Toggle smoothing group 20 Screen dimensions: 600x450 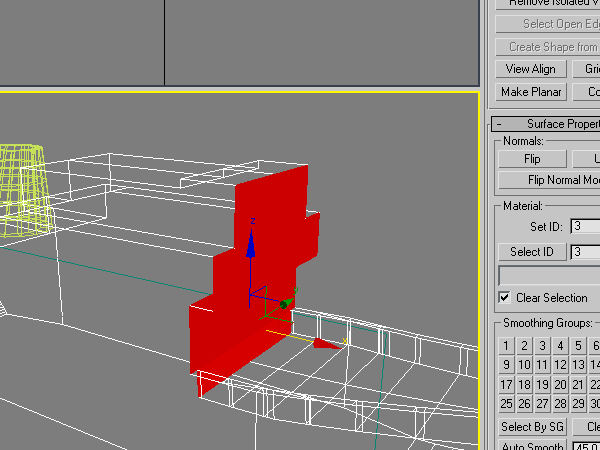click(x=560, y=385)
